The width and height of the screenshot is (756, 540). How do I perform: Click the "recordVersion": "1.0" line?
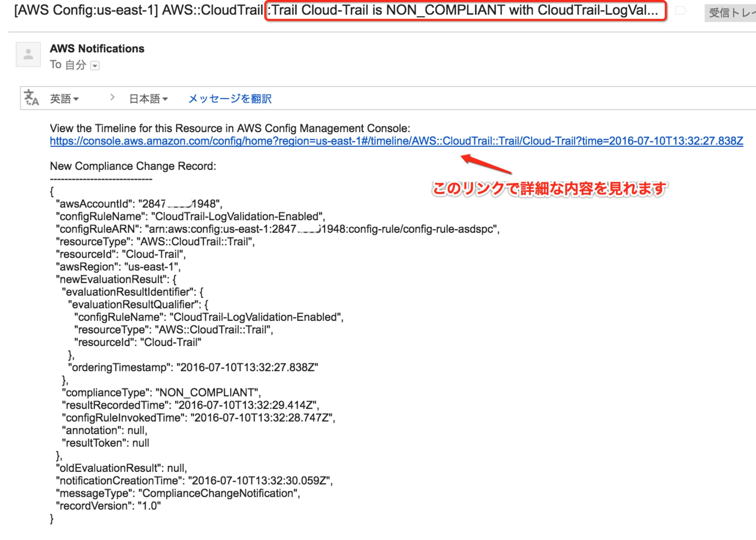point(108,506)
